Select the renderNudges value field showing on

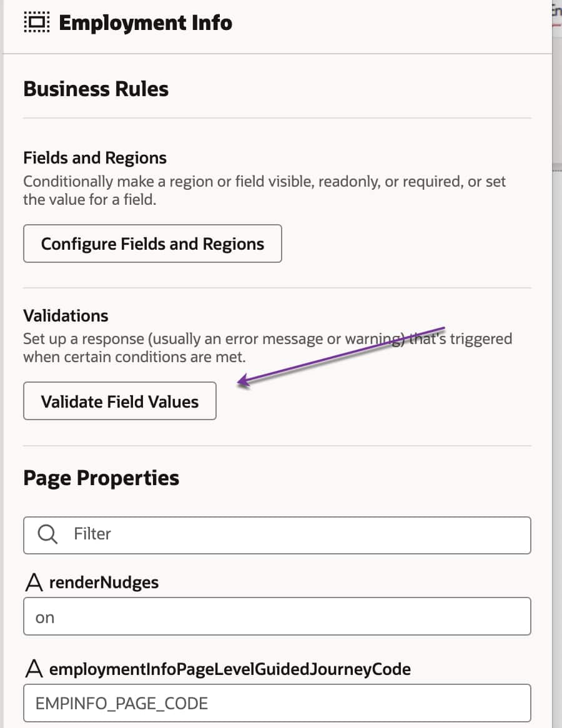pyautogui.click(x=277, y=616)
